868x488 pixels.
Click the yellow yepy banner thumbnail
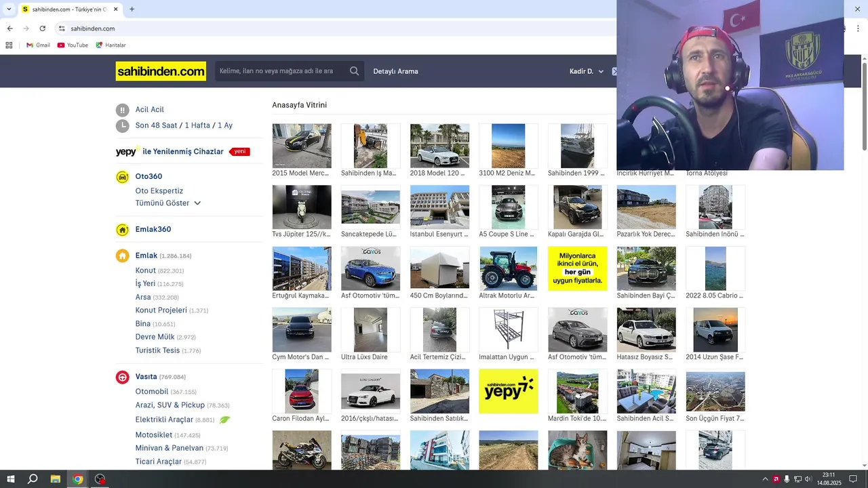coord(509,391)
